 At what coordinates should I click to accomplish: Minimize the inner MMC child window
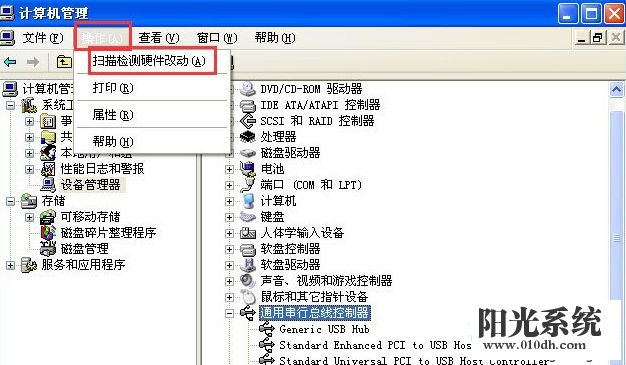coord(582,38)
